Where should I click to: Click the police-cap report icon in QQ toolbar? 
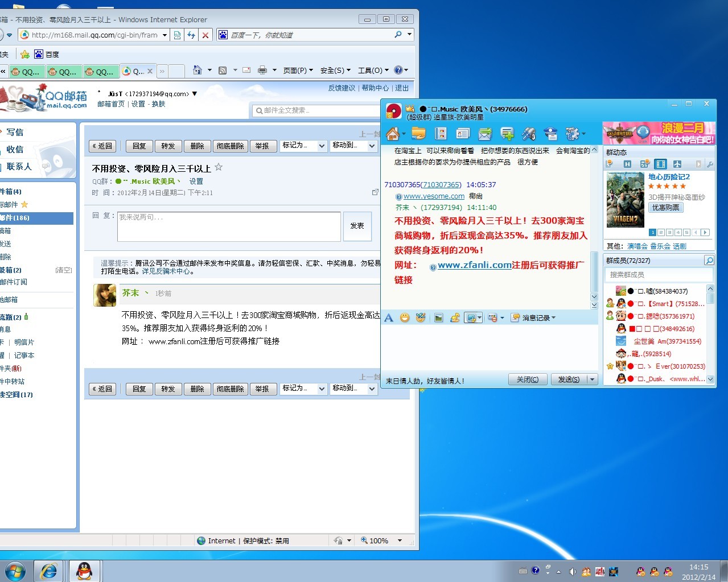pyautogui.click(x=550, y=134)
